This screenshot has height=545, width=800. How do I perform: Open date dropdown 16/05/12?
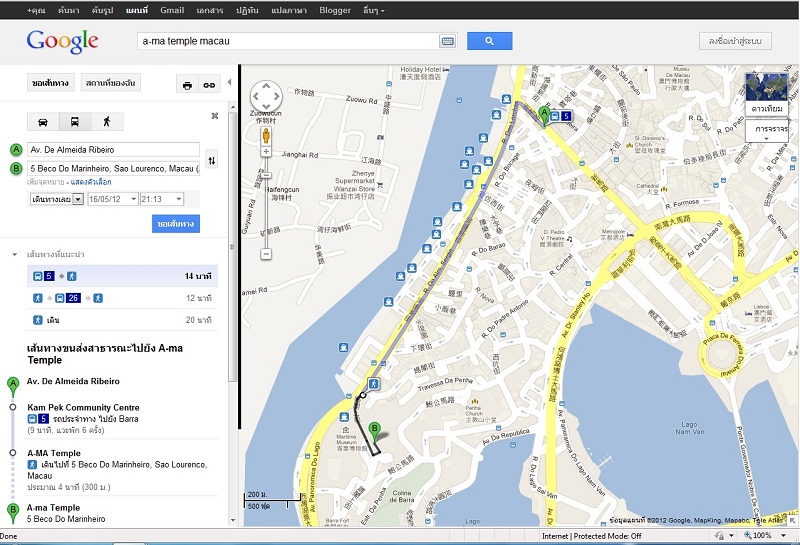pyautogui.click(x=112, y=199)
